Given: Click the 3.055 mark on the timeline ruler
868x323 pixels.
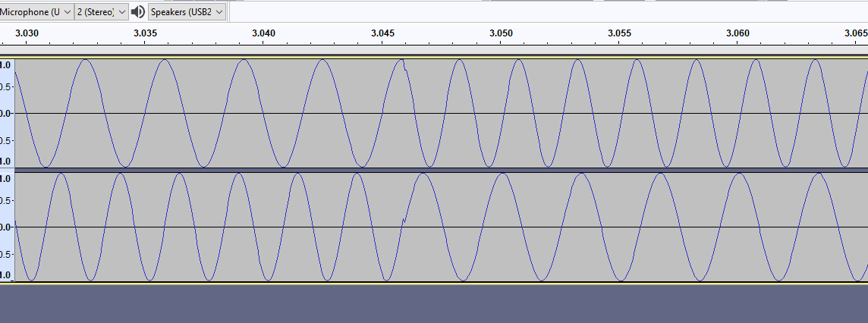Looking at the screenshot, I should pyautogui.click(x=619, y=33).
